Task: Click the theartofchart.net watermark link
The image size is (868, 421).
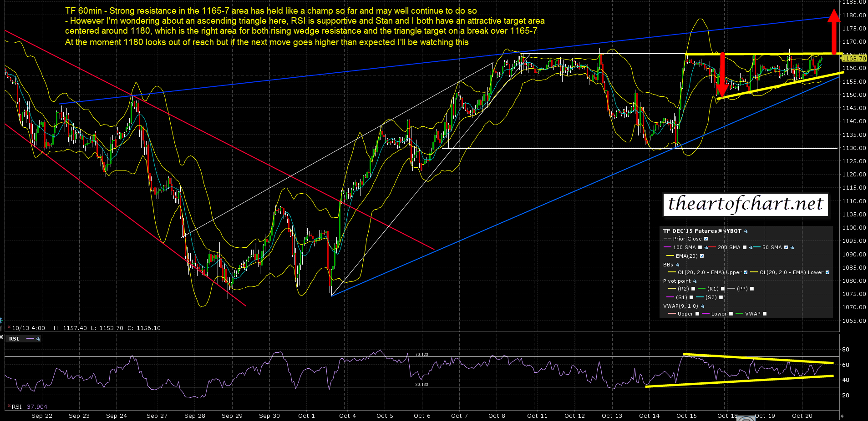Action: pyautogui.click(x=746, y=204)
